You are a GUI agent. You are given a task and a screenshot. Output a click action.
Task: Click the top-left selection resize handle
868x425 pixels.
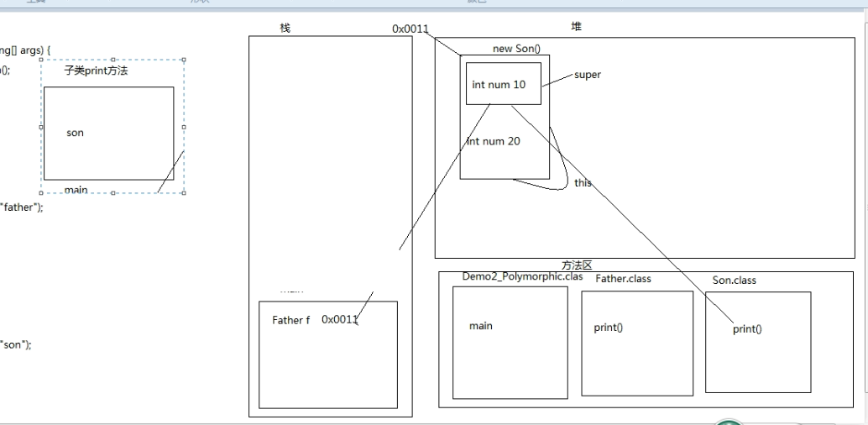[x=41, y=60]
